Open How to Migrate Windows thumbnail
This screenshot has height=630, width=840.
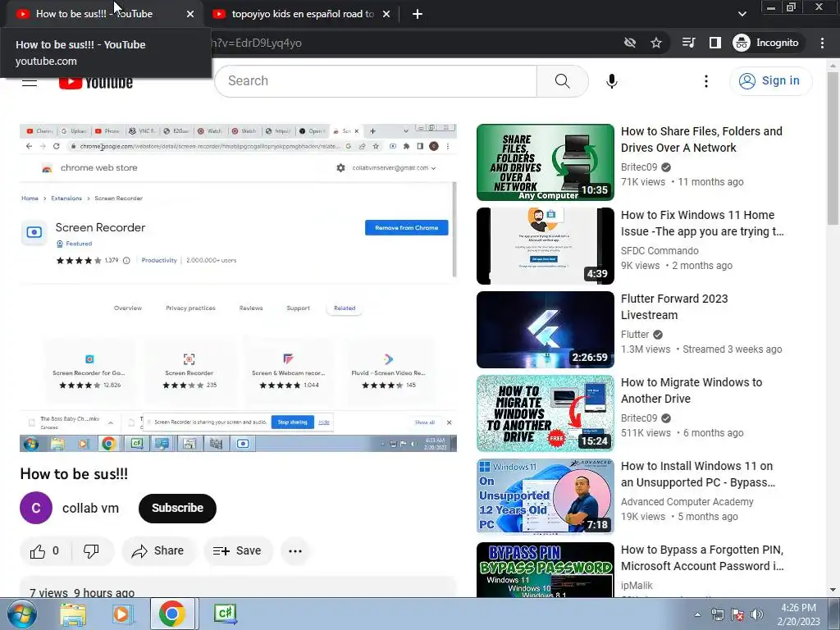click(x=546, y=413)
